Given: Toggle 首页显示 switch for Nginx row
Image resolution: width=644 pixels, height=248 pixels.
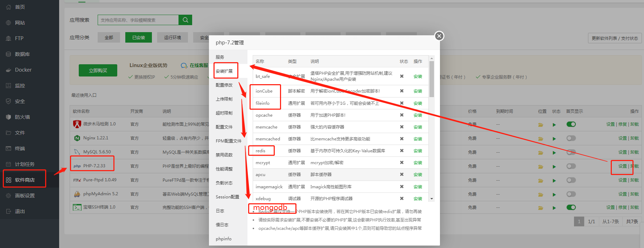Looking at the screenshot, I should (571, 138).
